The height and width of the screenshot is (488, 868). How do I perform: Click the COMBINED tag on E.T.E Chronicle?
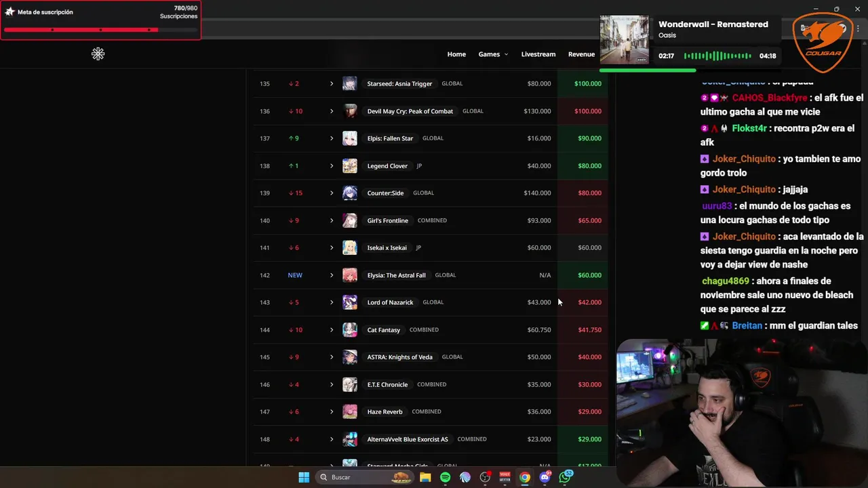[x=432, y=384]
